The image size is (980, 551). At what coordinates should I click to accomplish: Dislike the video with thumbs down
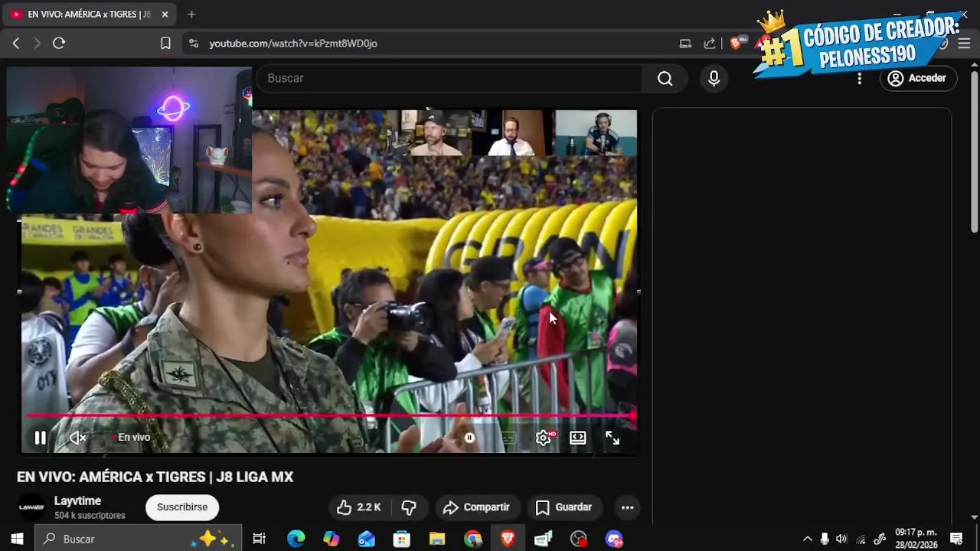point(409,507)
